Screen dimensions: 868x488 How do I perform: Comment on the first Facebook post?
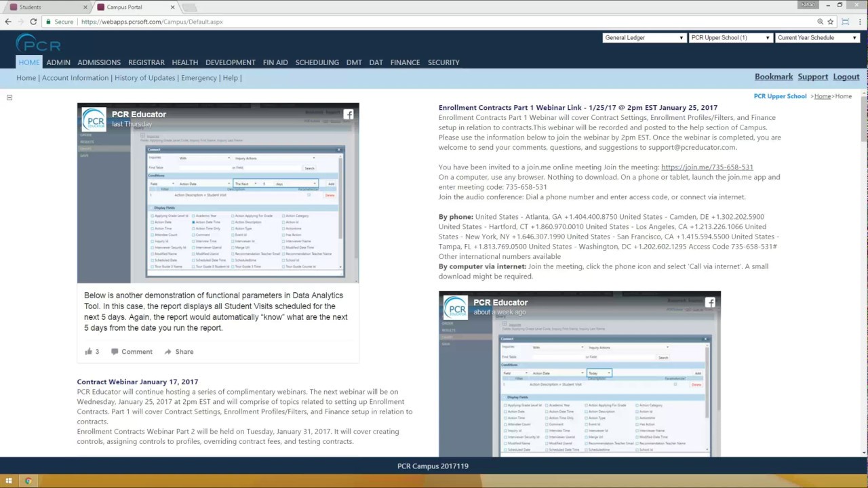(x=132, y=352)
